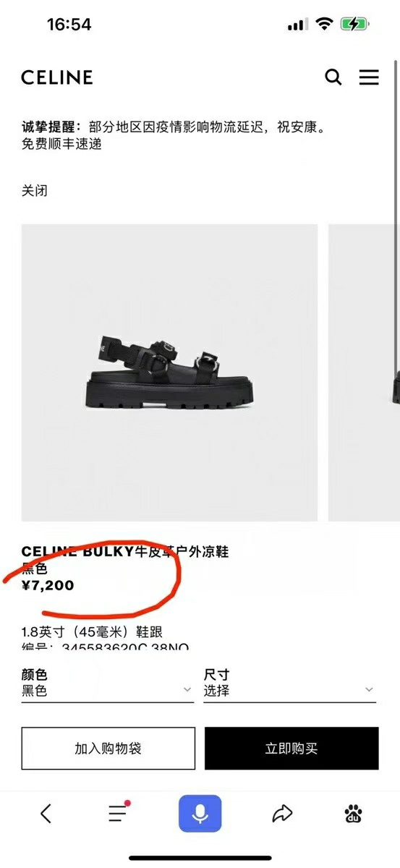Open the hamburger menu icon
The height and width of the screenshot is (868, 400).
click(369, 77)
